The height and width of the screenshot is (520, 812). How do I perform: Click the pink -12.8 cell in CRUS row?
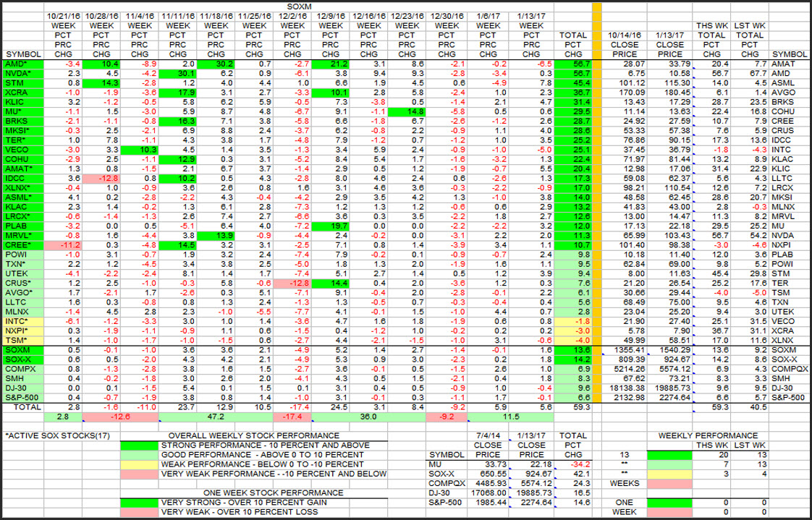point(292,283)
